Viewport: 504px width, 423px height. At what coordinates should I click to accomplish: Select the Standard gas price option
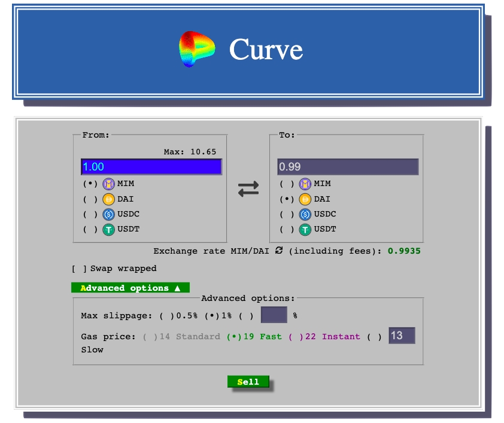(x=150, y=337)
